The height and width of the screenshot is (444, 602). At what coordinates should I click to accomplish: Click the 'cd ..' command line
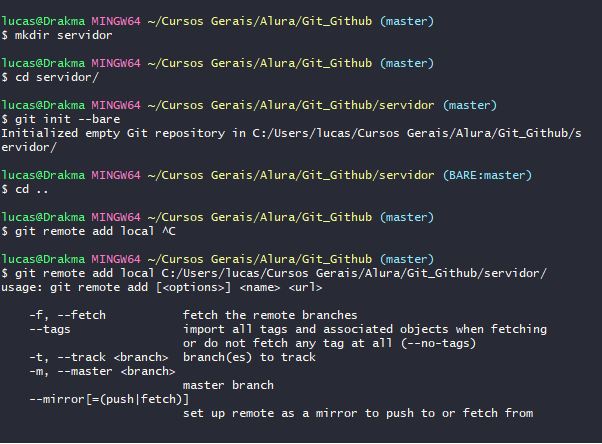[25, 189]
